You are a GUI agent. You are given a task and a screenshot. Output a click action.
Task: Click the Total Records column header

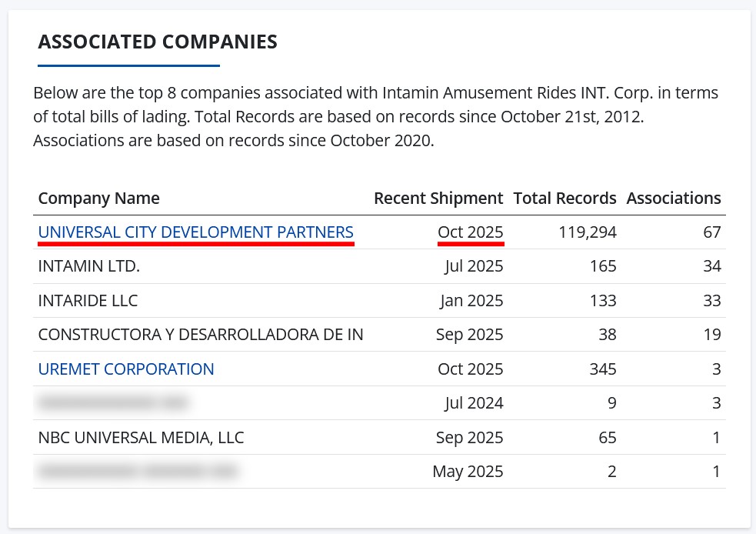[565, 199]
